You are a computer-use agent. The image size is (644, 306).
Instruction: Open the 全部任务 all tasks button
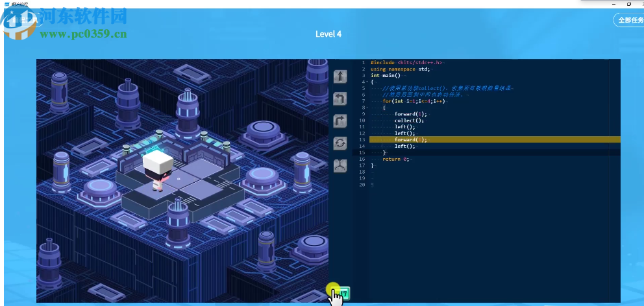coord(630,20)
